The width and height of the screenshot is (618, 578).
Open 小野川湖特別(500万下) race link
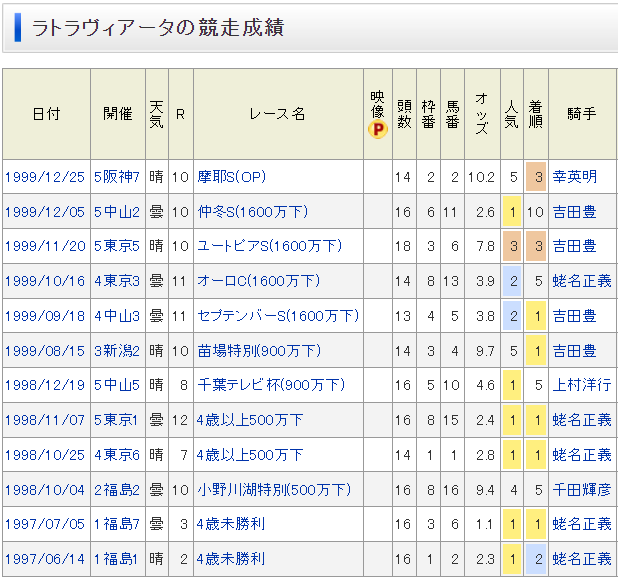tap(274, 490)
